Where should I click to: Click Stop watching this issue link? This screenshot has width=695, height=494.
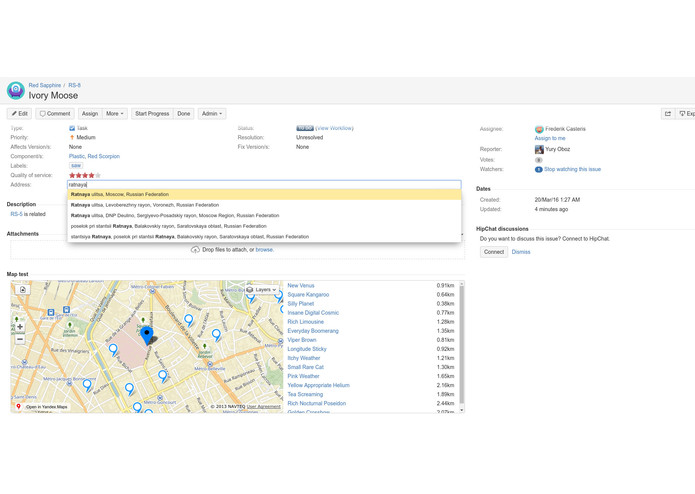pyautogui.click(x=572, y=169)
